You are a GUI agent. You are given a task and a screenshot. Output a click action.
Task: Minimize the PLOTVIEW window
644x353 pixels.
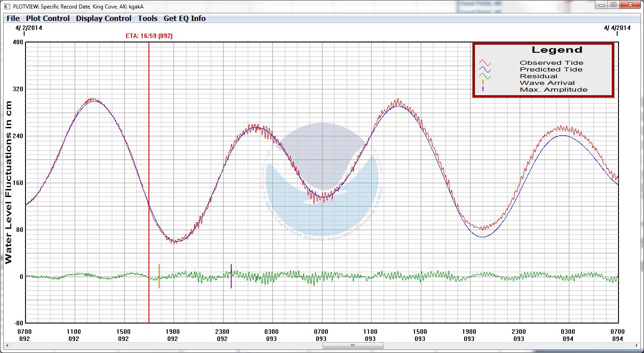click(x=602, y=5)
